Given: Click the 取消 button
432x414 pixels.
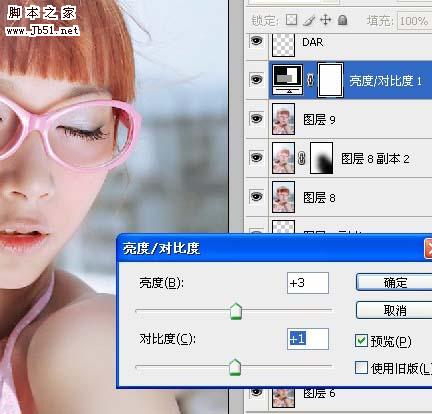Looking at the screenshot, I should [394, 310].
